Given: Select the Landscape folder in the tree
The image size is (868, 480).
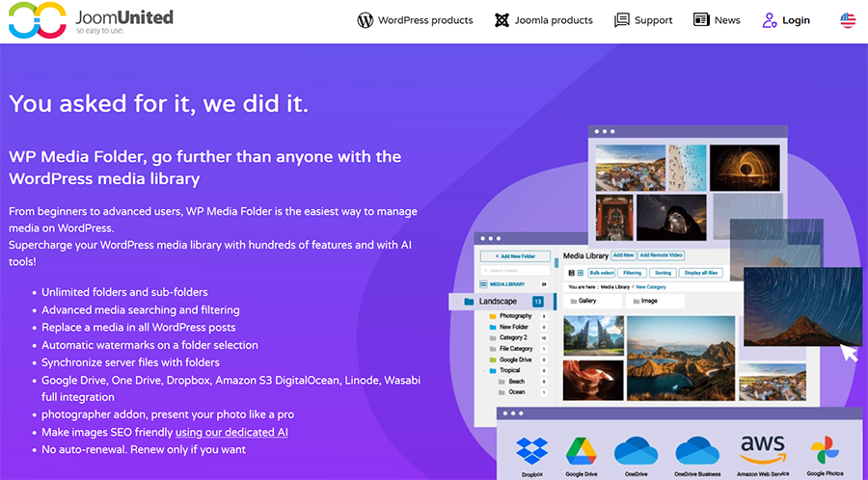Looking at the screenshot, I should (502, 302).
